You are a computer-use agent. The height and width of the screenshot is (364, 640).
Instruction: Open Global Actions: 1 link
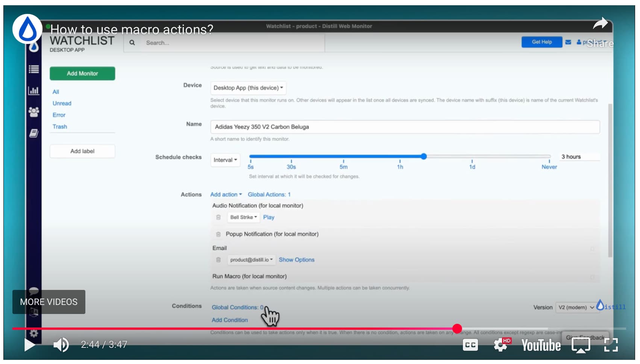pyautogui.click(x=269, y=194)
